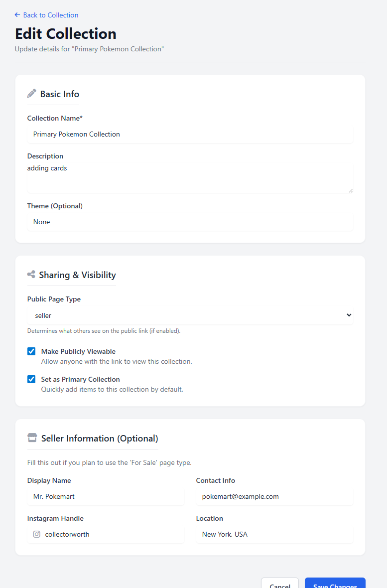Click the Set as Primary Collection label
387x588 pixels.
coord(81,379)
